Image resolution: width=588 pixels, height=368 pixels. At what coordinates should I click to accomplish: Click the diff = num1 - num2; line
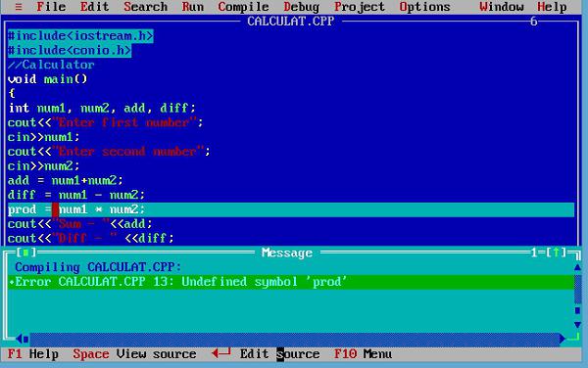point(76,195)
